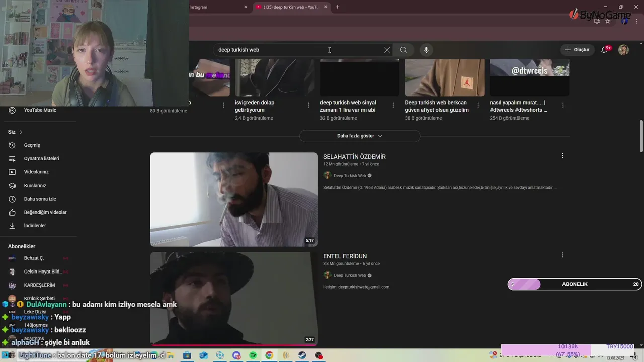Open options for 'nasıl yapalım murat' short
644x362 pixels.
coord(563,105)
